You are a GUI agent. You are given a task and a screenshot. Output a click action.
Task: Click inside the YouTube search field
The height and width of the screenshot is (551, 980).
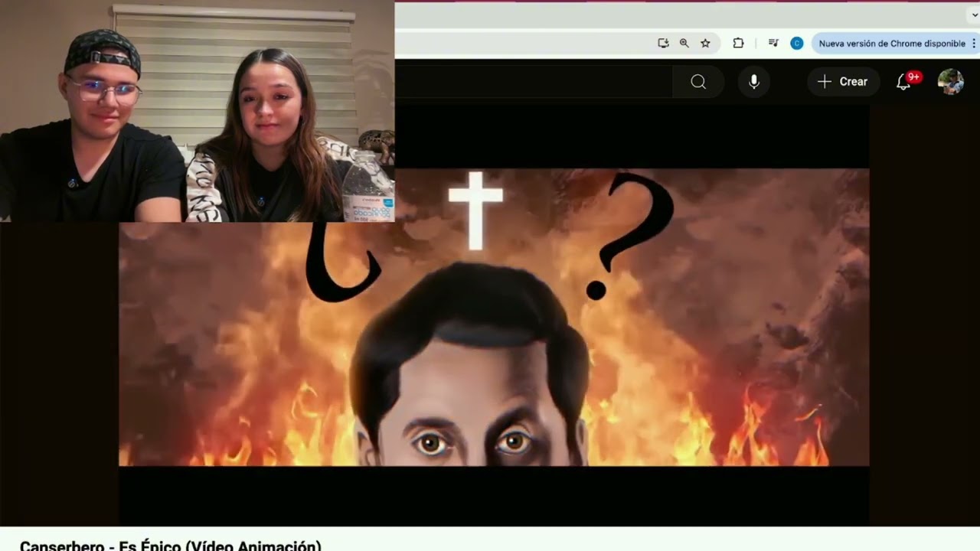534,82
